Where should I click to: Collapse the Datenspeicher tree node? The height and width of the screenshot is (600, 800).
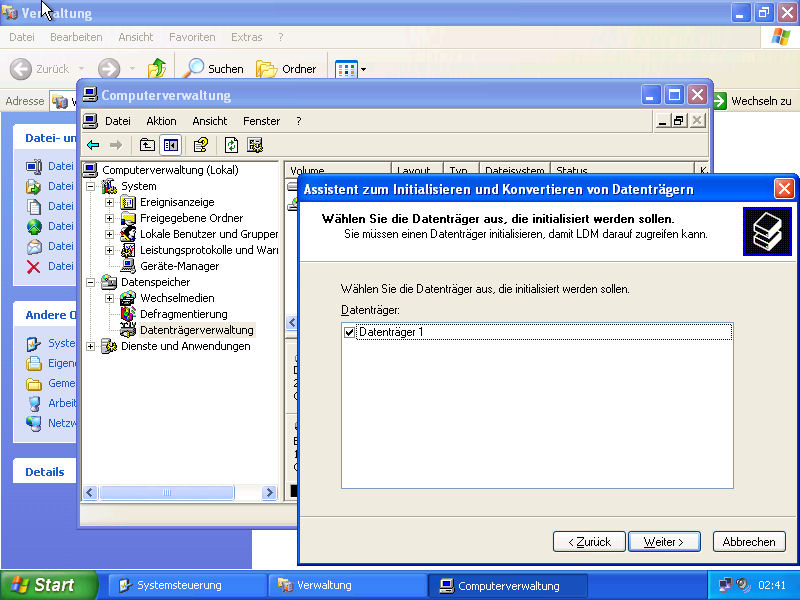[x=91, y=282]
